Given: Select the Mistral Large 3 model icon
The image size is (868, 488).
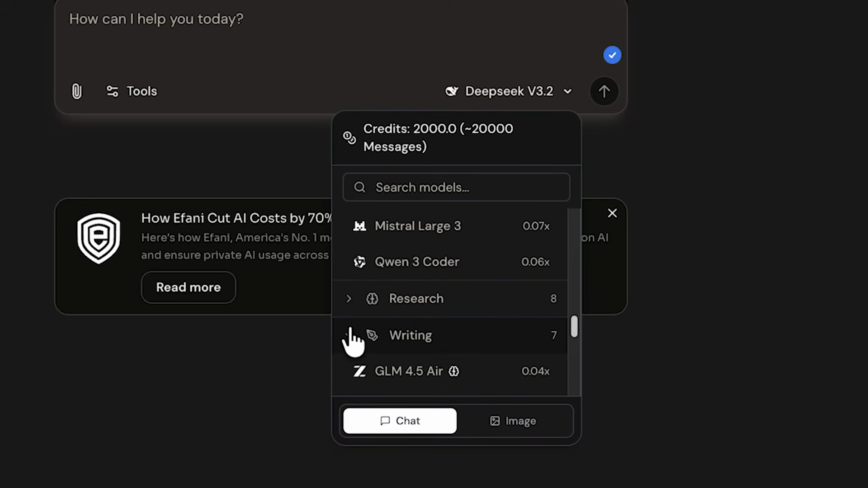Looking at the screenshot, I should (x=359, y=226).
